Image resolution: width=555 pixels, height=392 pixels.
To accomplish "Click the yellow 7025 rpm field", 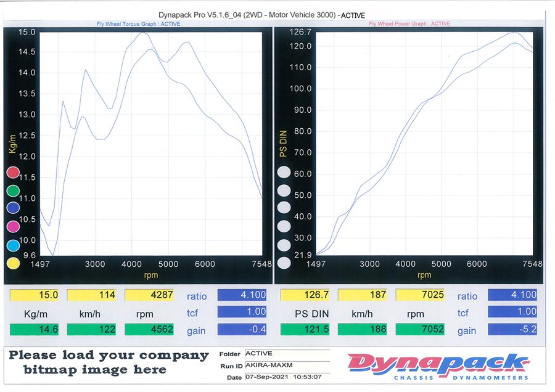I will pos(420,295).
